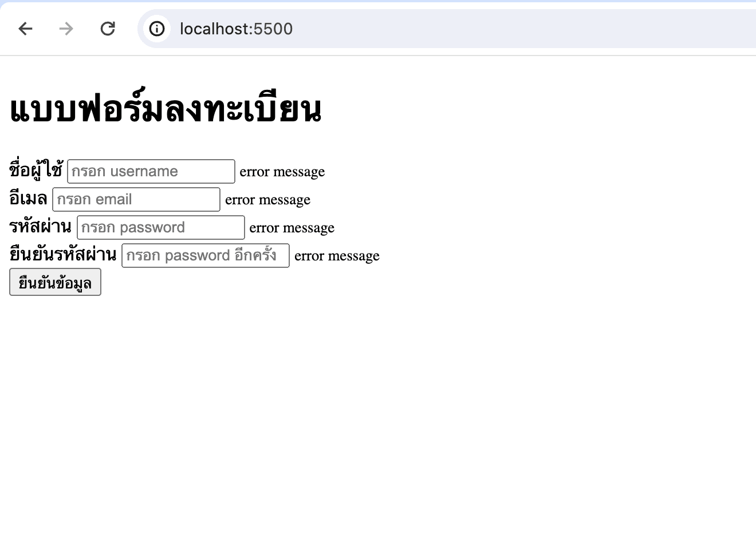Click the address bar showing localhost:5500
The width and height of the screenshot is (756, 538).
344,29
